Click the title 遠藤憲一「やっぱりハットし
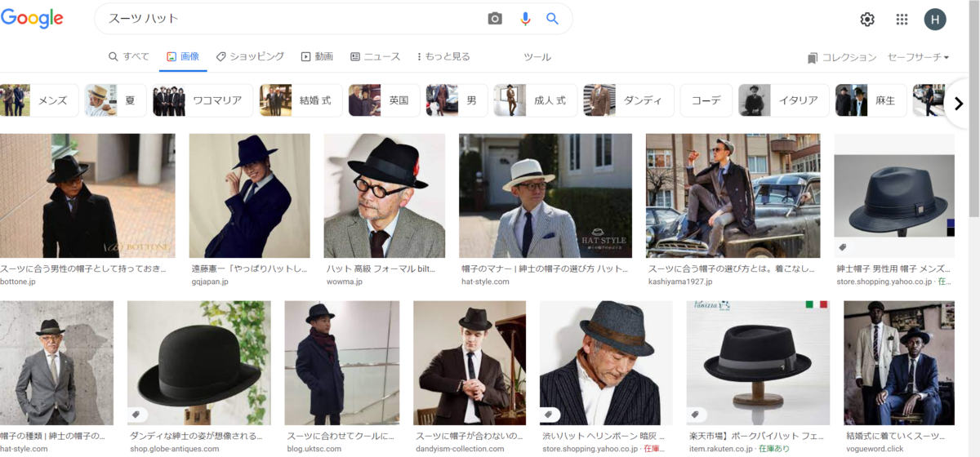The width and height of the screenshot is (980, 457). coord(248,268)
